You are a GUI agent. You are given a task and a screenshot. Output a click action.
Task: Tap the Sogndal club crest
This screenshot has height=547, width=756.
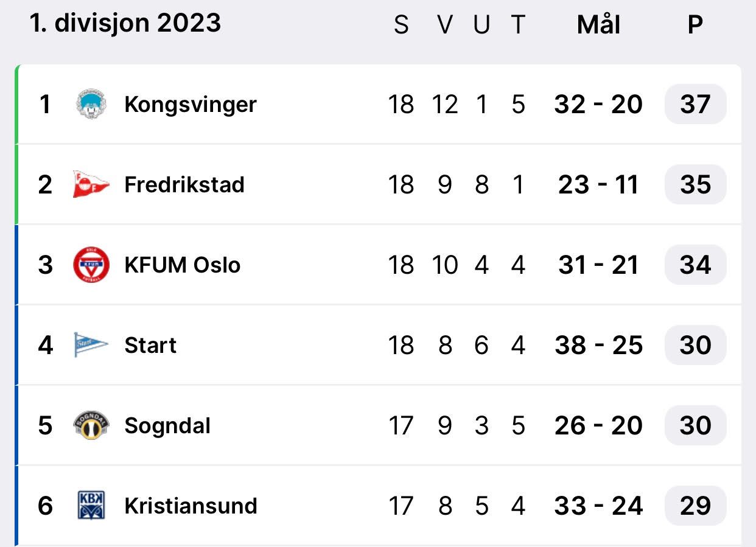pos(91,425)
